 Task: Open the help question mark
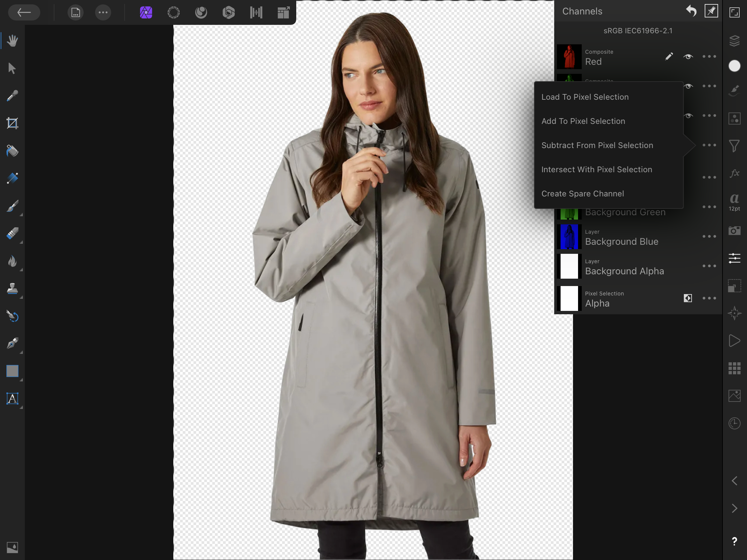tap(735, 542)
